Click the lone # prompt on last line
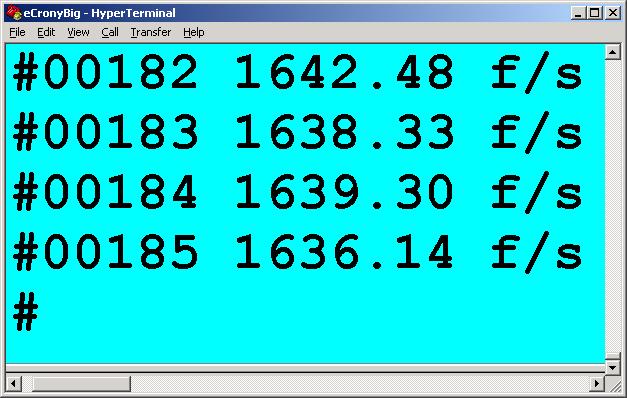 pyautogui.click(x=26, y=312)
